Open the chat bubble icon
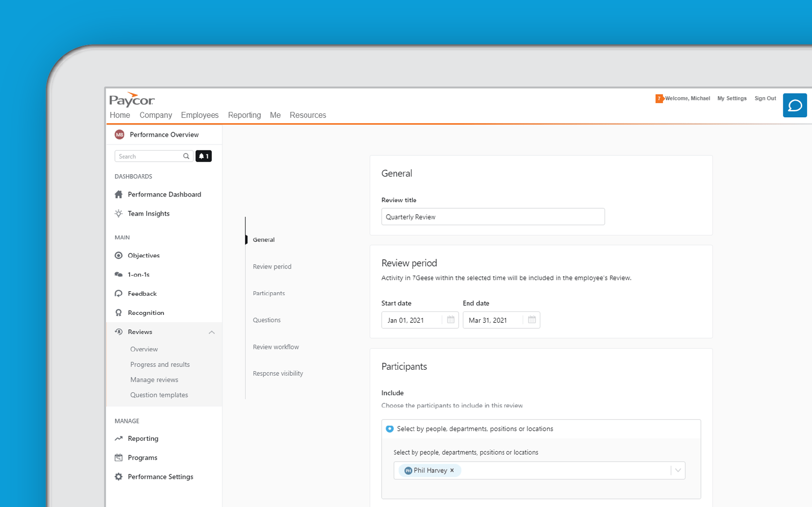 tap(794, 105)
